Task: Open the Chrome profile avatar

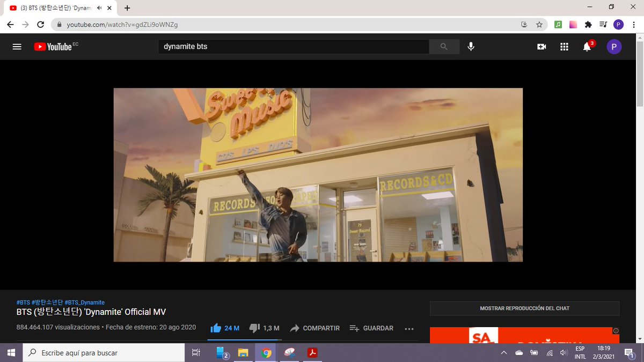Action: click(x=618, y=25)
